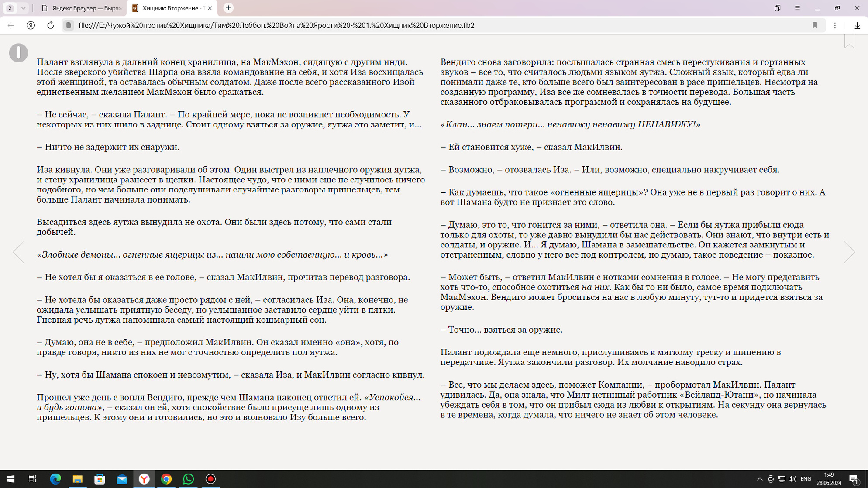Screen dimensions: 868x488
Task: Click the Yandex home button in toolbar
Action: 31,25
